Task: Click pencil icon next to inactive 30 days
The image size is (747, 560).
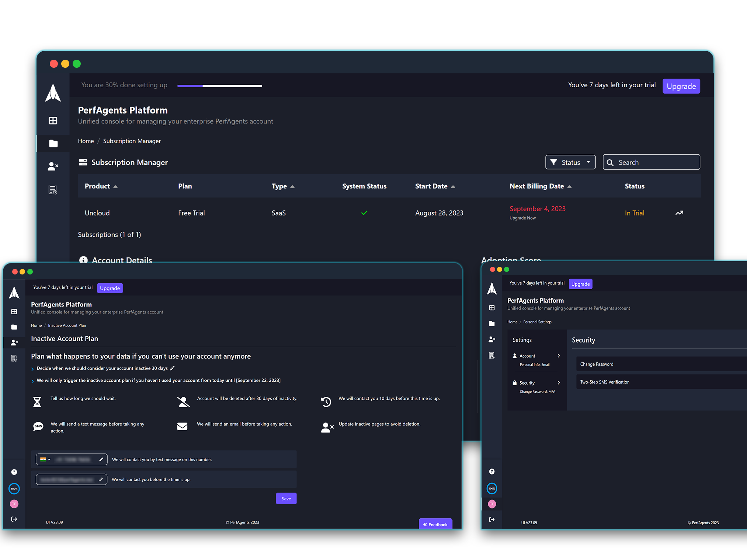Action: 172,368
